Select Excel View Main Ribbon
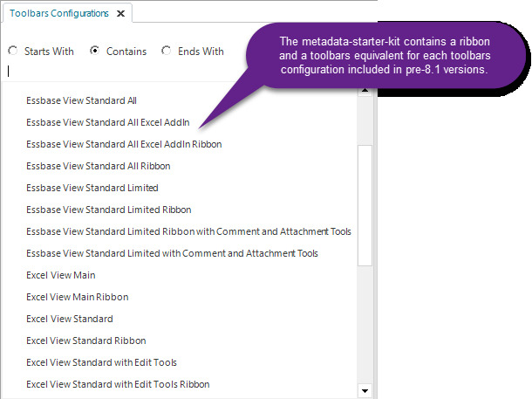 pyautogui.click(x=78, y=297)
